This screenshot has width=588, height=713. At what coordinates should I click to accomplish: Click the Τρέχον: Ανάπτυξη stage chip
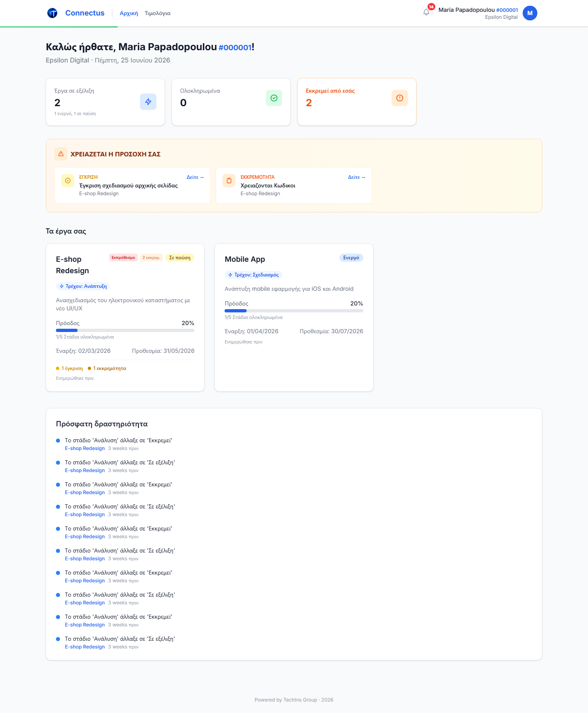(83, 286)
